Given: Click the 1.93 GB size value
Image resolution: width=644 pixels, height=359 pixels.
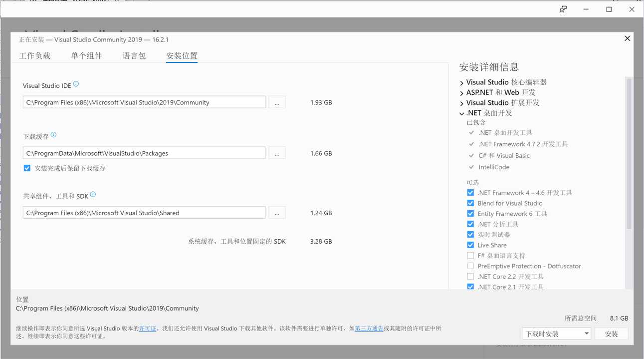Looking at the screenshot, I should 321,102.
